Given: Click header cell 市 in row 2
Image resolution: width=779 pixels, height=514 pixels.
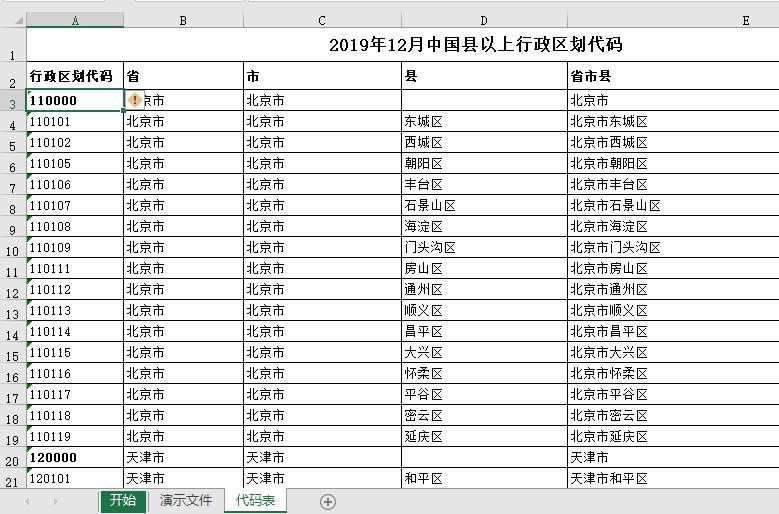Looking at the screenshot, I should [x=322, y=76].
